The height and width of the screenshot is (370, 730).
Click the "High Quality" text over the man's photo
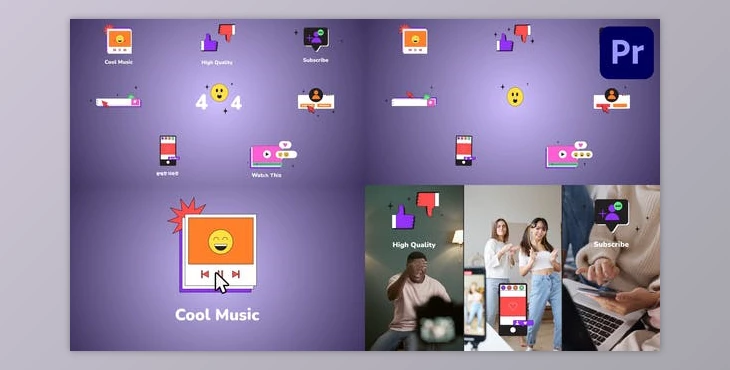click(414, 245)
